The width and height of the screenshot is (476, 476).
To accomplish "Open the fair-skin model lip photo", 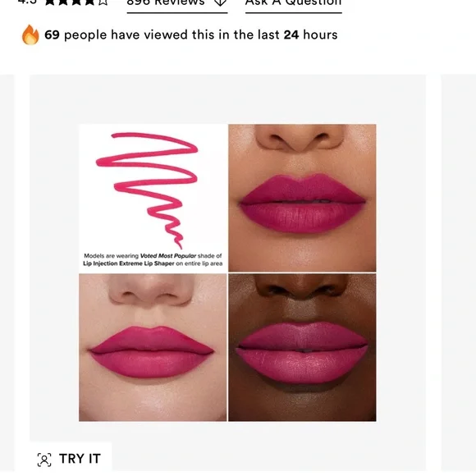I will tap(153, 347).
